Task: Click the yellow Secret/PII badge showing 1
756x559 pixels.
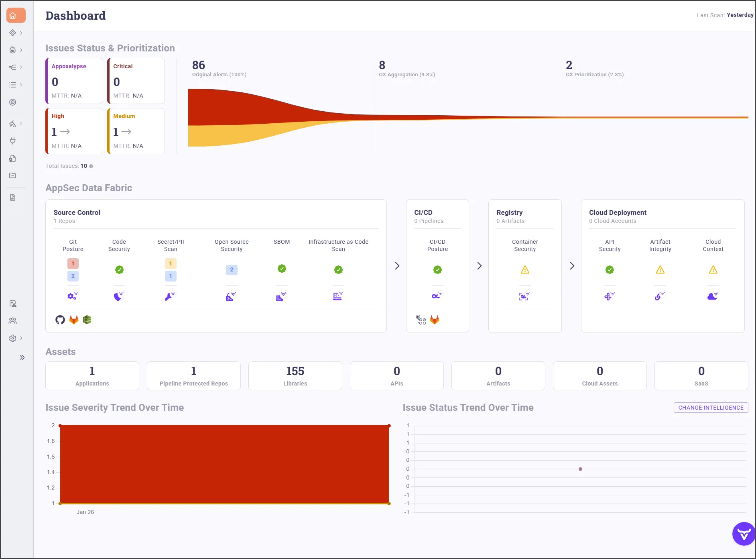Action: pos(171,263)
